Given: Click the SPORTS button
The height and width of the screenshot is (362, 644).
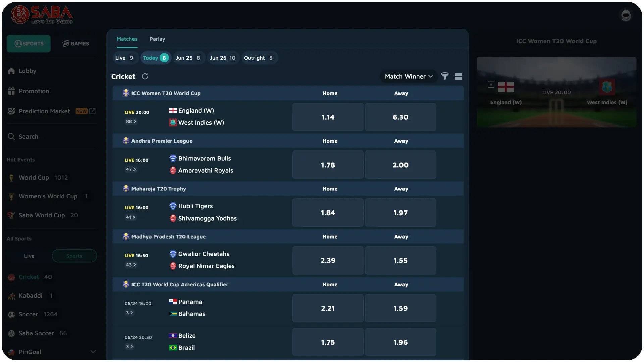Looking at the screenshot, I should [x=29, y=44].
